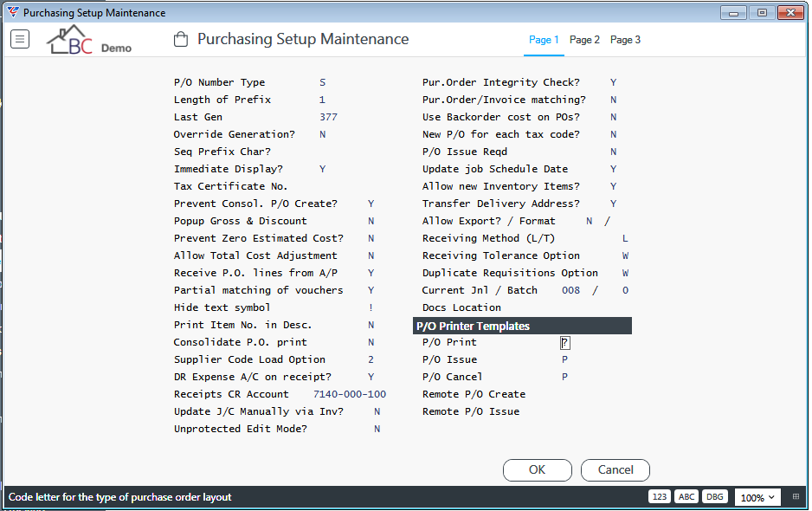Click the grid icon in status bar

point(796,496)
